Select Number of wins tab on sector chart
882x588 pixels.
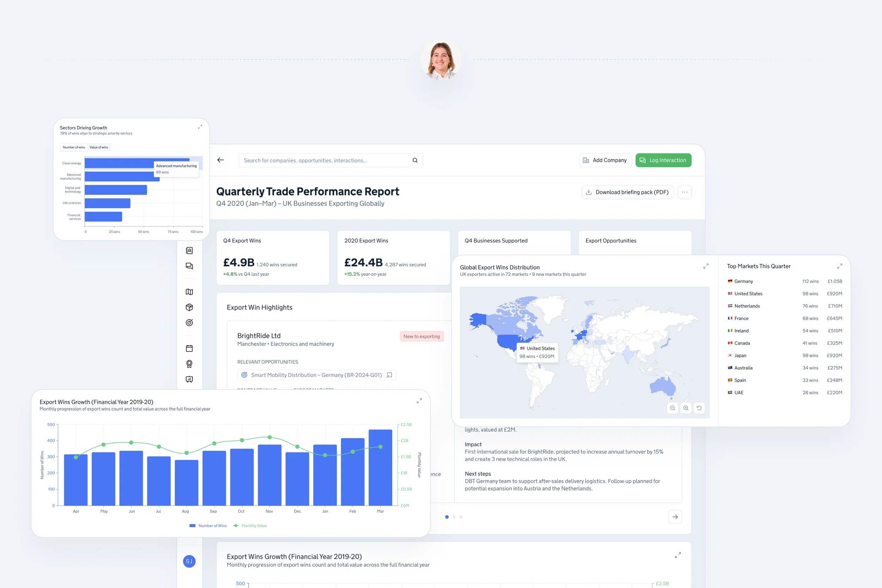[x=73, y=147]
